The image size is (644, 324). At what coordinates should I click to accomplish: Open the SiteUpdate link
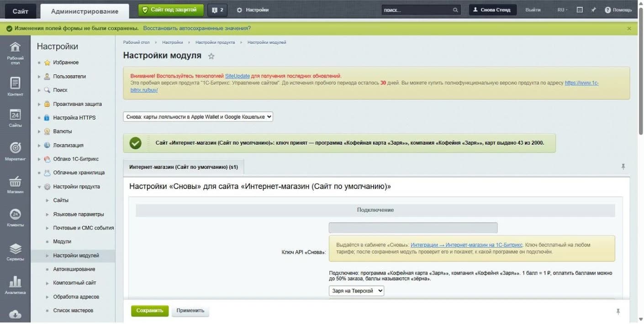point(238,76)
